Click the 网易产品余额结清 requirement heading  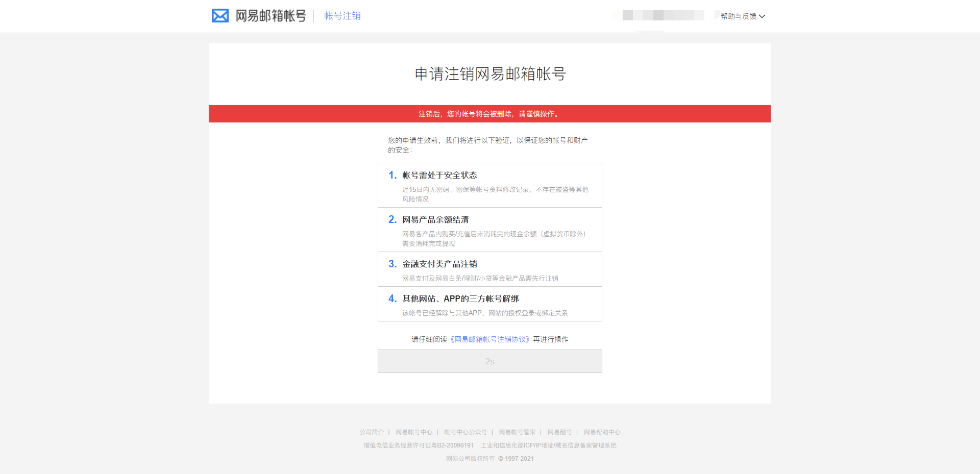pos(435,219)
